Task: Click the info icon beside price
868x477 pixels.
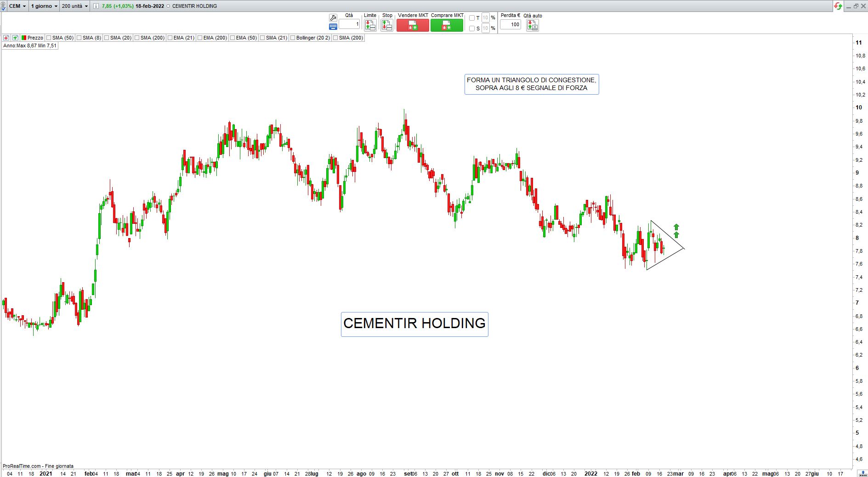Action: pos(96,6)
